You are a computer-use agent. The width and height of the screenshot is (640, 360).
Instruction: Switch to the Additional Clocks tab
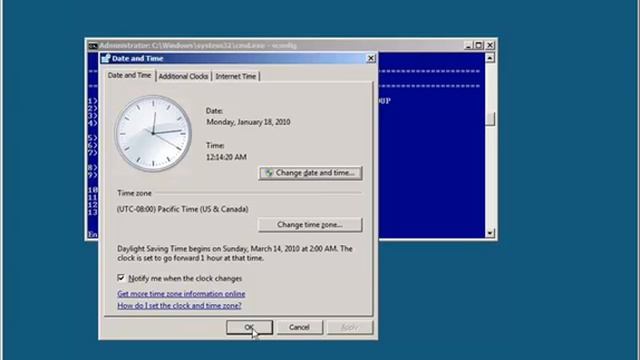pos(183,76)
